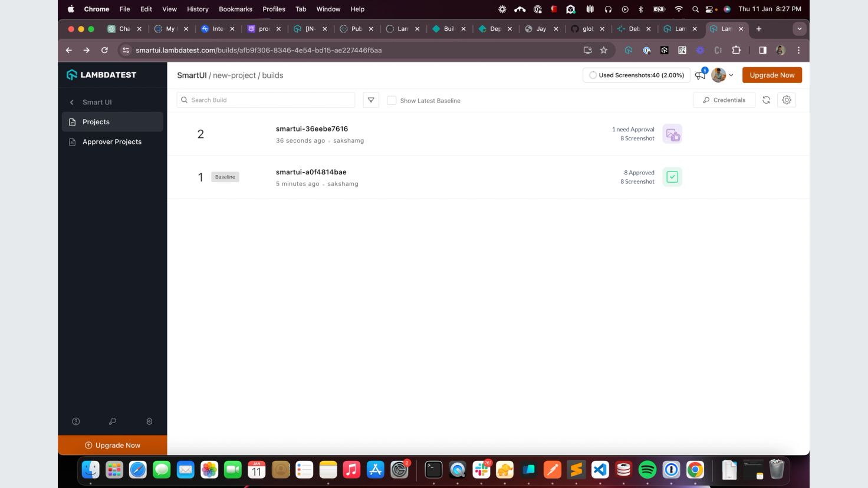The width and height of the screenshot is (868, 488).
Task: Open the announcements megaphone icon
Action: pos(700,75)
